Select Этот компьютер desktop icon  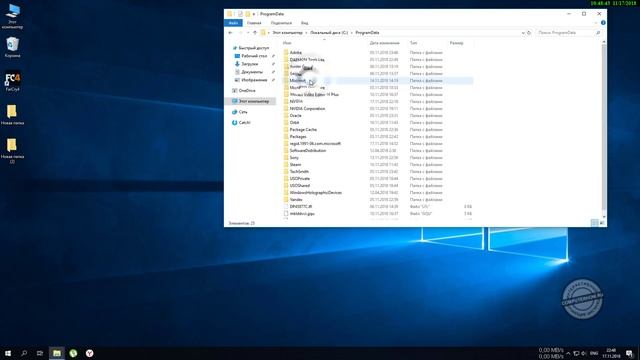click(x=12, y=16)
